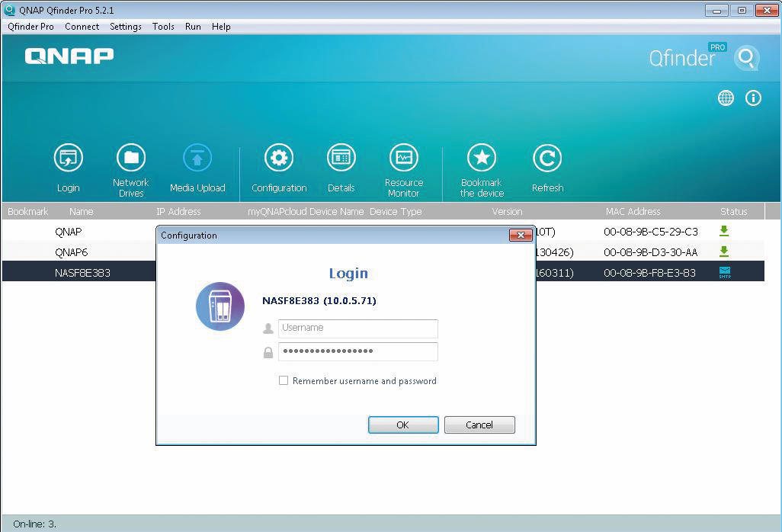Select the Media Upload icon
The image size is (782, 532).
click(197, 158)
